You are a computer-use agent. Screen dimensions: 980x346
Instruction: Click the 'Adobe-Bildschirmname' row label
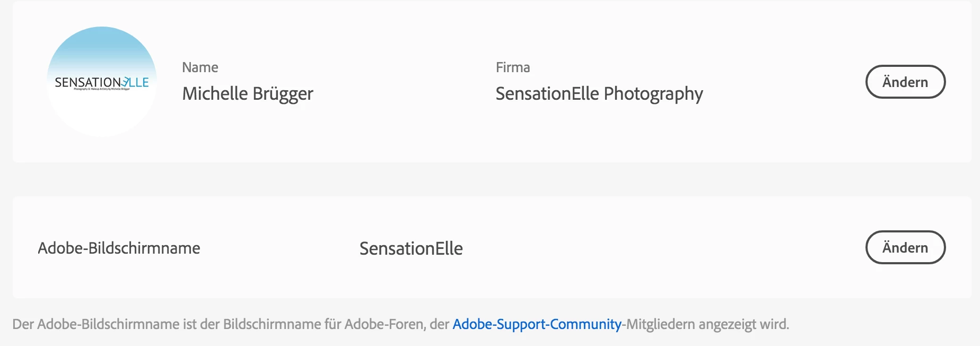pos(119,248)
